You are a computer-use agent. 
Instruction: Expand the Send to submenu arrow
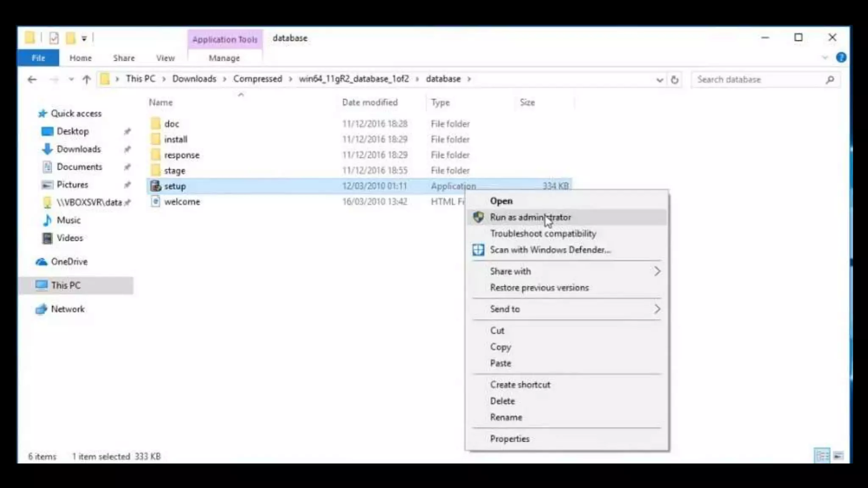click(x=657, y=309)
